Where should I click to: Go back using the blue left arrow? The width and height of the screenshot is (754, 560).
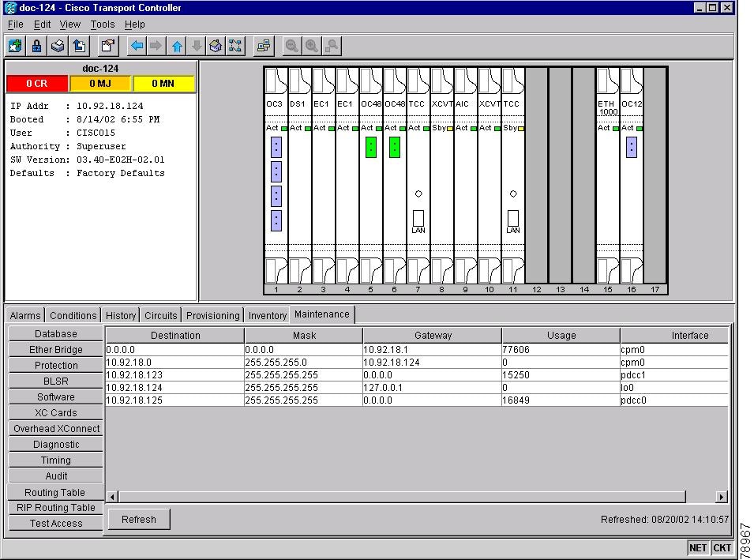[x=137, y=46]
